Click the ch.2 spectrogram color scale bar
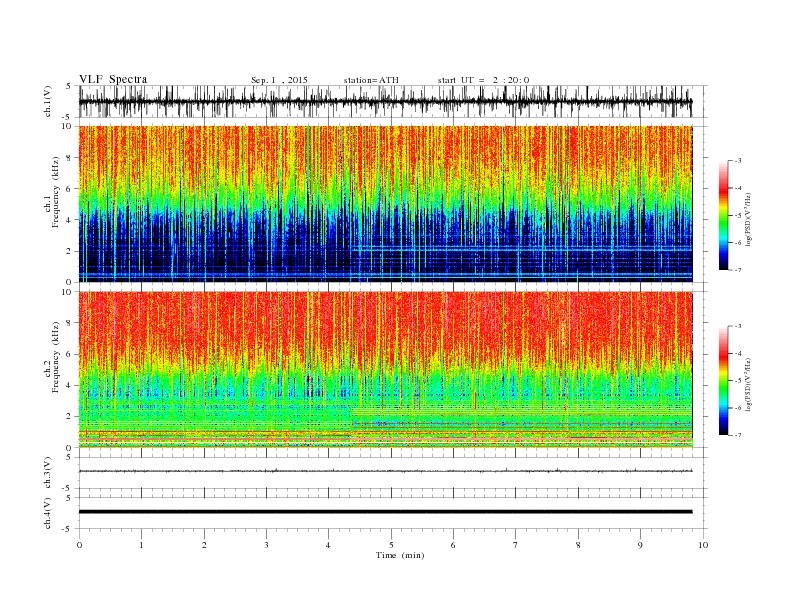The width and height of the screenshot is (792, 612). point(723,380)
